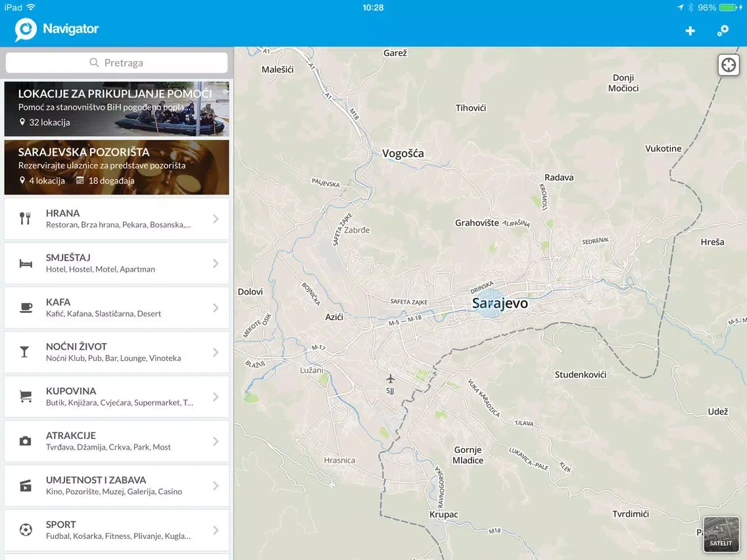Image resolution: width=747 pixels, height=560 pixels.
Task: Select the Noćni život cocktail glass icon
Action: pos(24,352)
